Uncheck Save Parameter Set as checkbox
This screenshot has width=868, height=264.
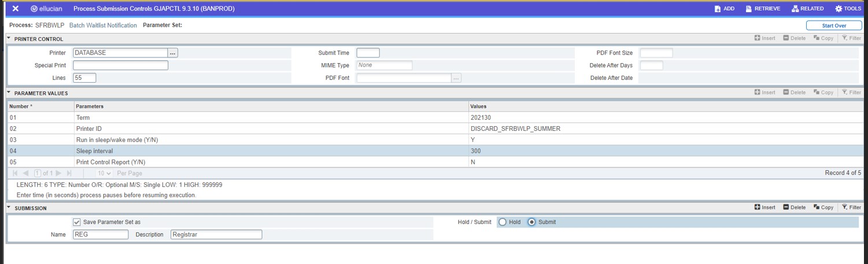pos(77,222)
